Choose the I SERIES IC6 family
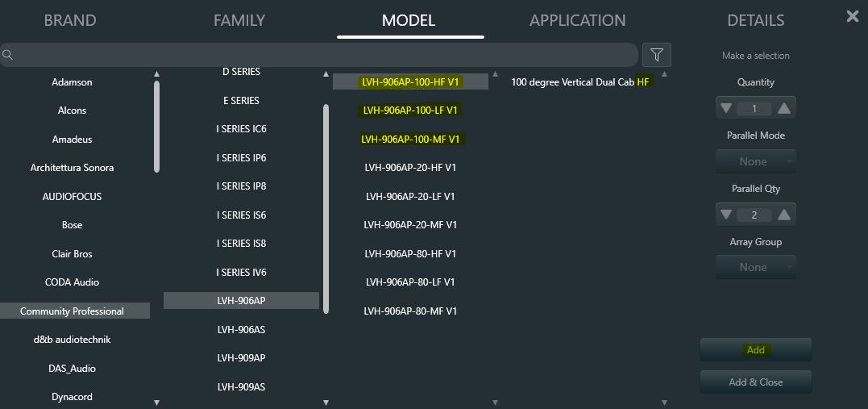Screen dimensions: 868x409 pos(241,128)
